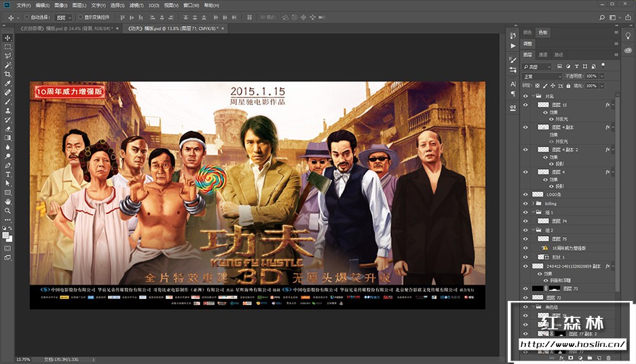The image size is (636, 364).
Task: Click the delete layer trash icon
Action: click(x=608, y=358)
